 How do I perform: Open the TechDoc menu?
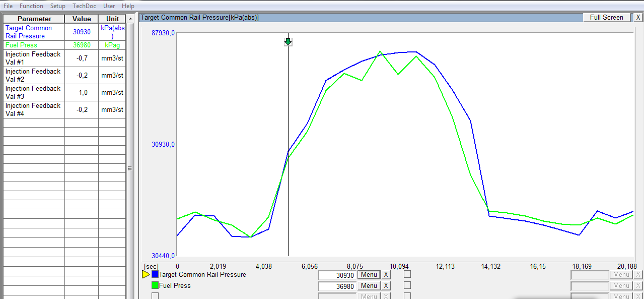pyautogui.click(x=84, y=6)
